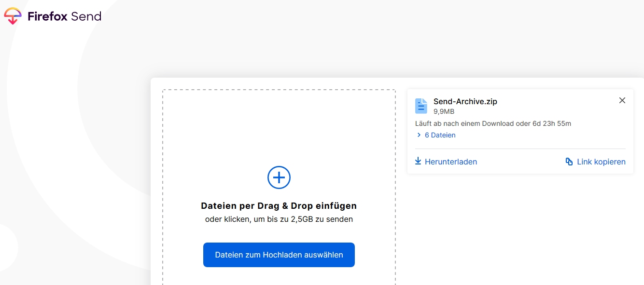Screen dimensions: 644x285
Task: Click the 9,9MB file size text
Action: click(444, 111)
